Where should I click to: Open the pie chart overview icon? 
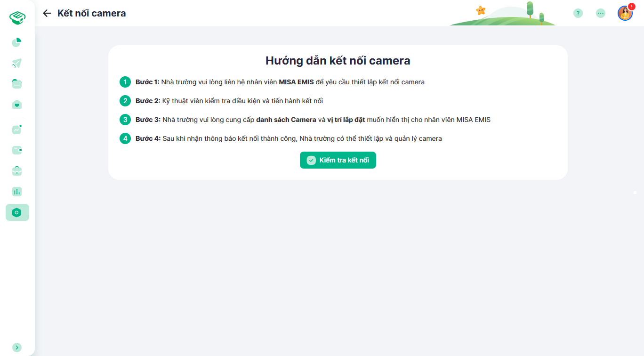[x=17, y=42]
